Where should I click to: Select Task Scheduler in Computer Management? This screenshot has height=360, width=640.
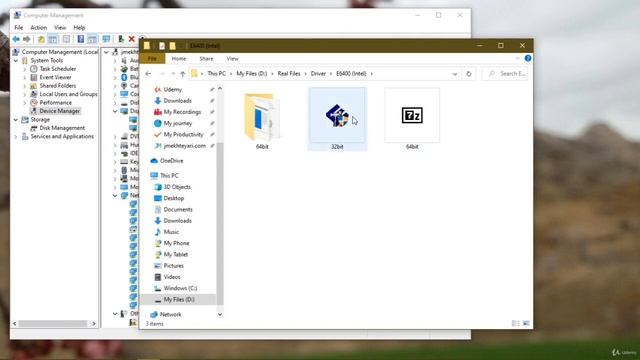tap(58, 69)
